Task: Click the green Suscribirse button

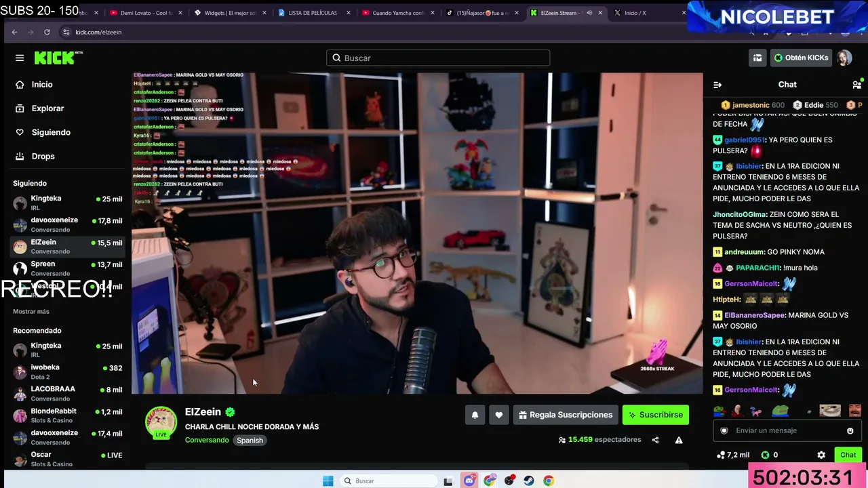Action: (x=655, y=415)
